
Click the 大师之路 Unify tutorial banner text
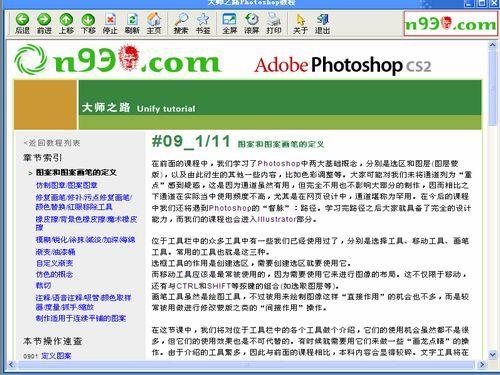pos(138,107)
